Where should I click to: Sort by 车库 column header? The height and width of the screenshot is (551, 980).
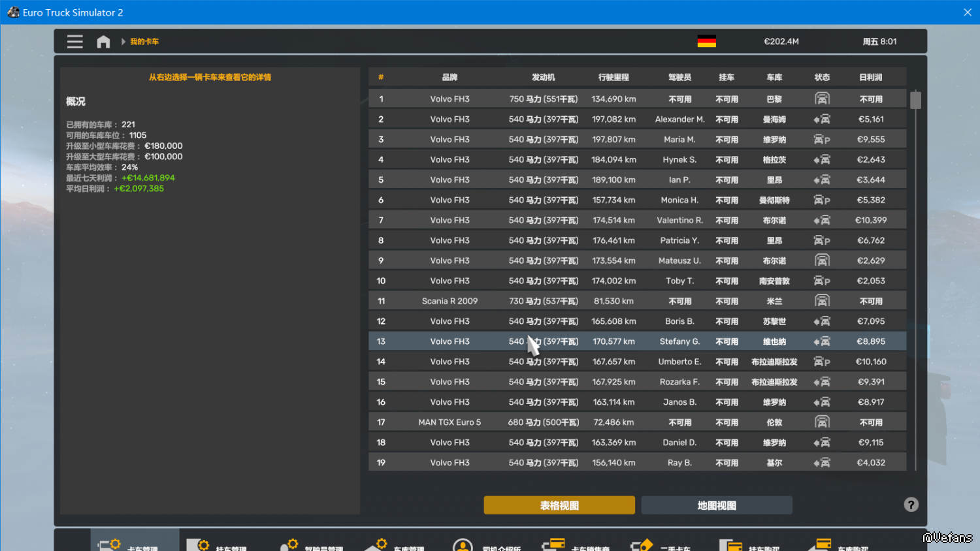(x=774, y=78)
